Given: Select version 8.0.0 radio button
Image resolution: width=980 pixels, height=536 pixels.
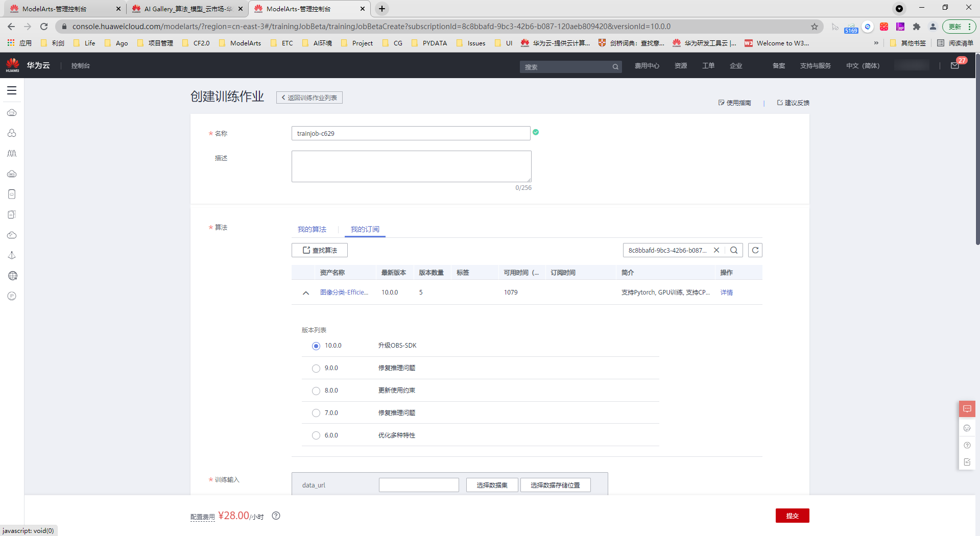Looking at the screenshot, I should (316, 391).
